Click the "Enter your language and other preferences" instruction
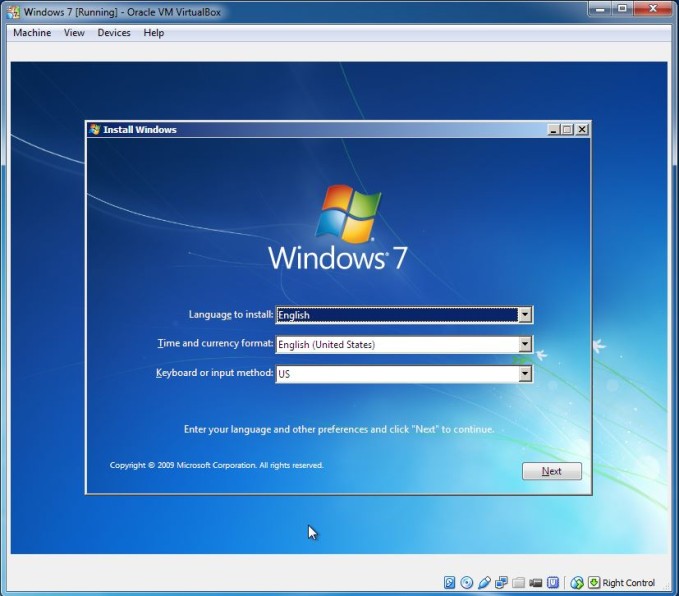The width and height of the screenshot is (679, 596). (339, 429)
